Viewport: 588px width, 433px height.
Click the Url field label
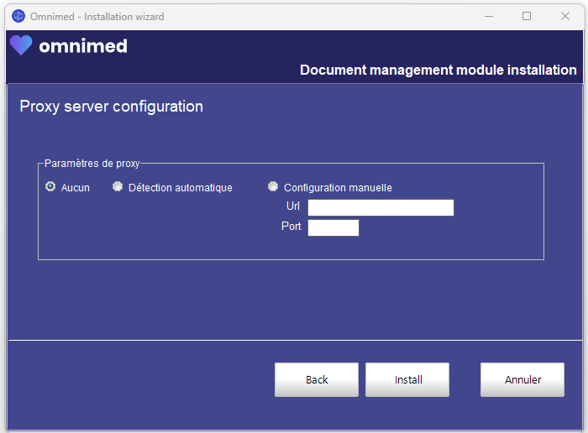293,206
